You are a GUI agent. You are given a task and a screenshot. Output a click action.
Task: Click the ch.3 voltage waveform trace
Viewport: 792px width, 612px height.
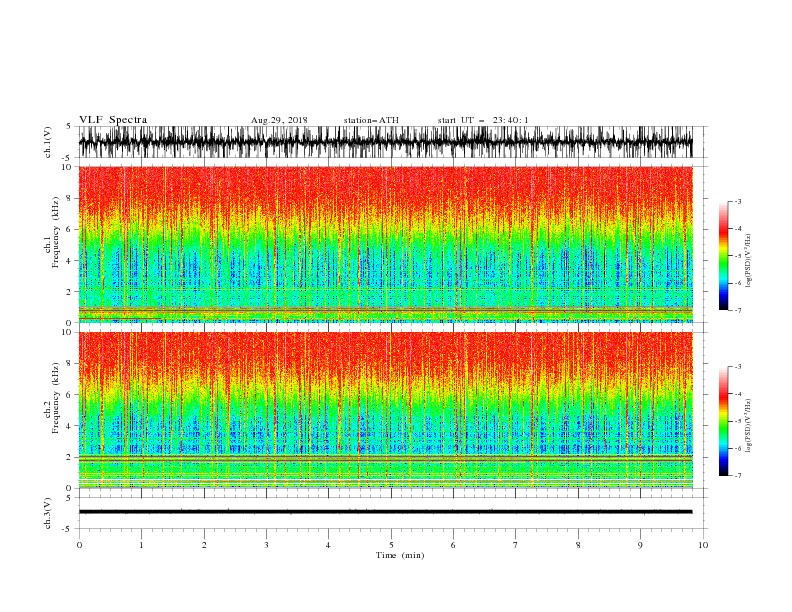point(385,512)
